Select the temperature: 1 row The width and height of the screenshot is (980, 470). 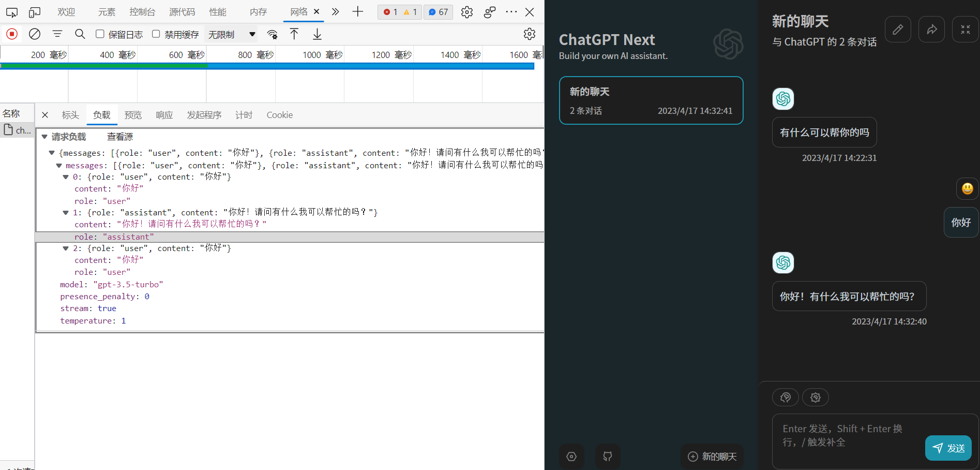93,321
